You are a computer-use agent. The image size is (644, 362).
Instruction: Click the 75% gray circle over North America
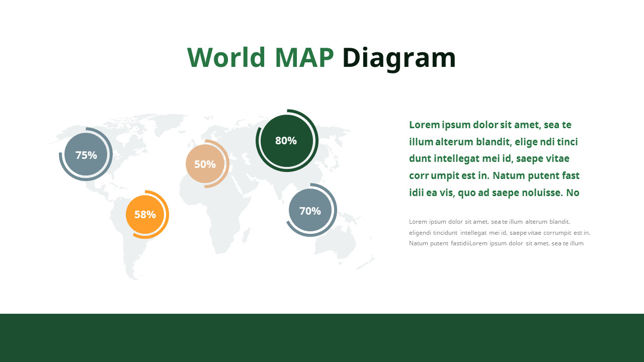coord(86,155)
